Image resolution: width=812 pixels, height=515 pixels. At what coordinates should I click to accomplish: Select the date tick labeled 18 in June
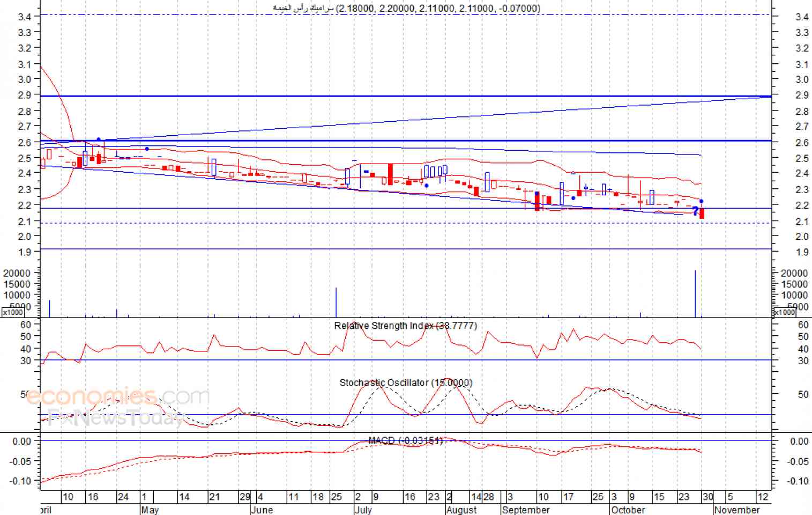point(318,497)
